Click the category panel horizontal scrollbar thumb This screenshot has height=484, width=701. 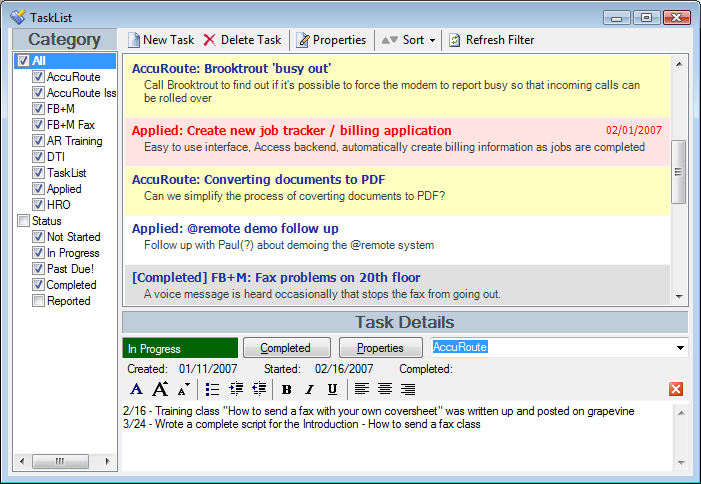pos(60,461)
